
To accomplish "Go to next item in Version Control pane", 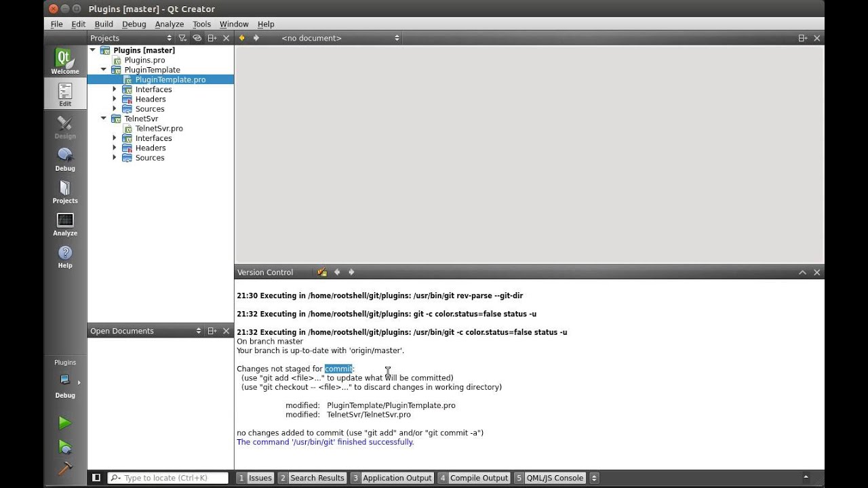I will [x=351, y=272].
